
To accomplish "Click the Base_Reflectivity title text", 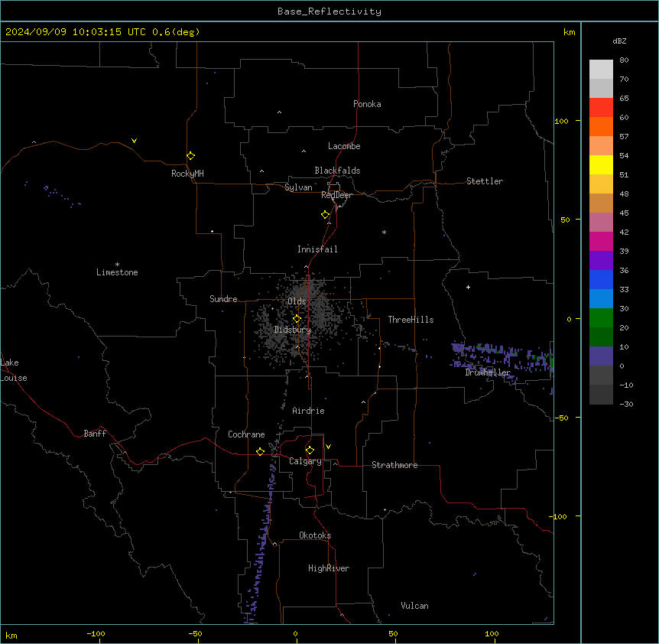I will (329, 11).
